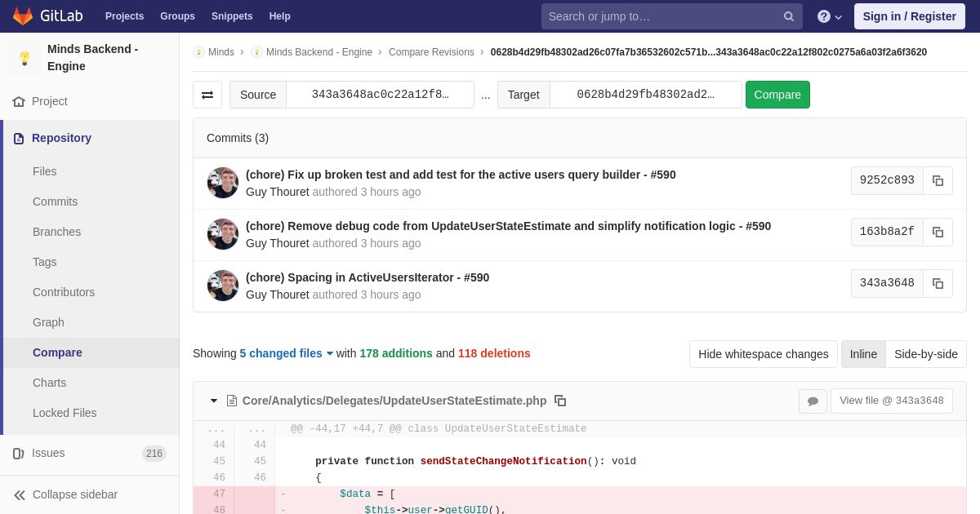
Task: Open Branches in the repository sidebar
Action: (56, 232)
